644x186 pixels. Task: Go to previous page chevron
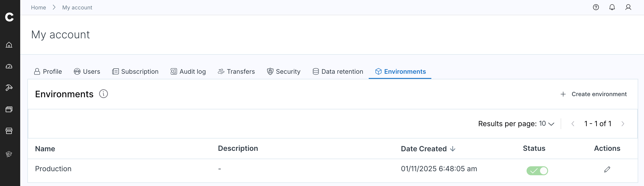(x=573, y=123)
